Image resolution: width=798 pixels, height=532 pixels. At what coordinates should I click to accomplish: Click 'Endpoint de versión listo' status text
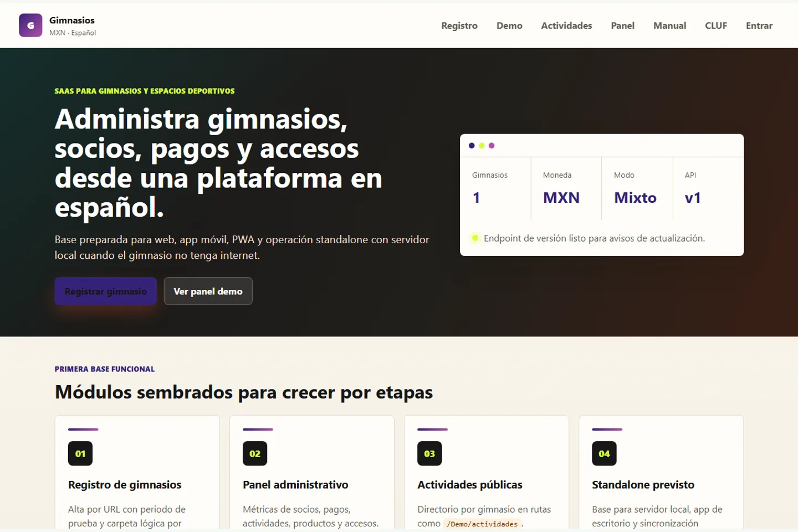click(594, 238)
